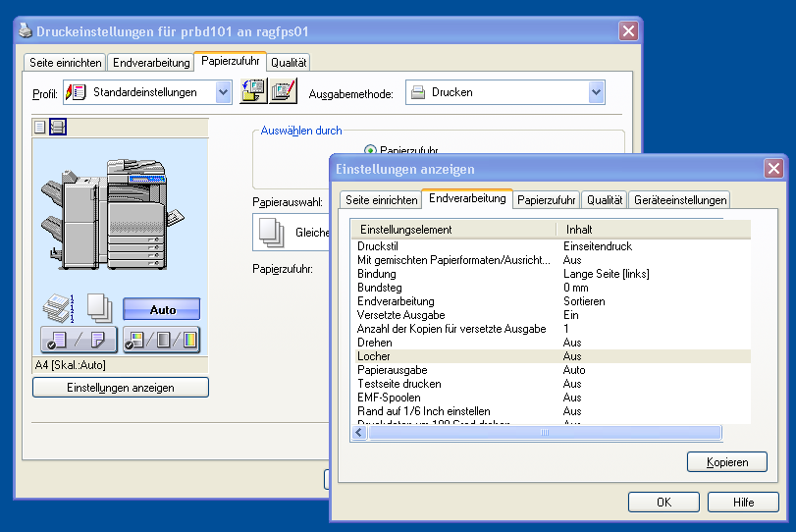Image resolution: width=796 pixels, height=532 pixels.
Task: Switch to page preview icon above printer image
Action: [40, 127]
